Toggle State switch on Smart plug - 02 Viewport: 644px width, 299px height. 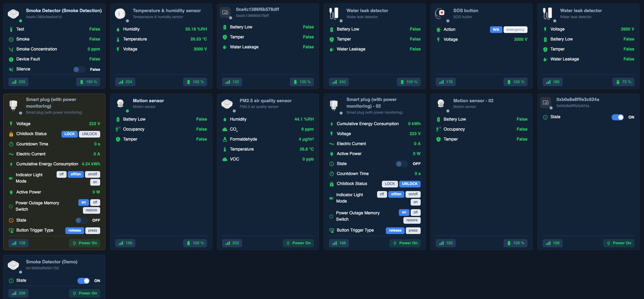coord(402,164)
